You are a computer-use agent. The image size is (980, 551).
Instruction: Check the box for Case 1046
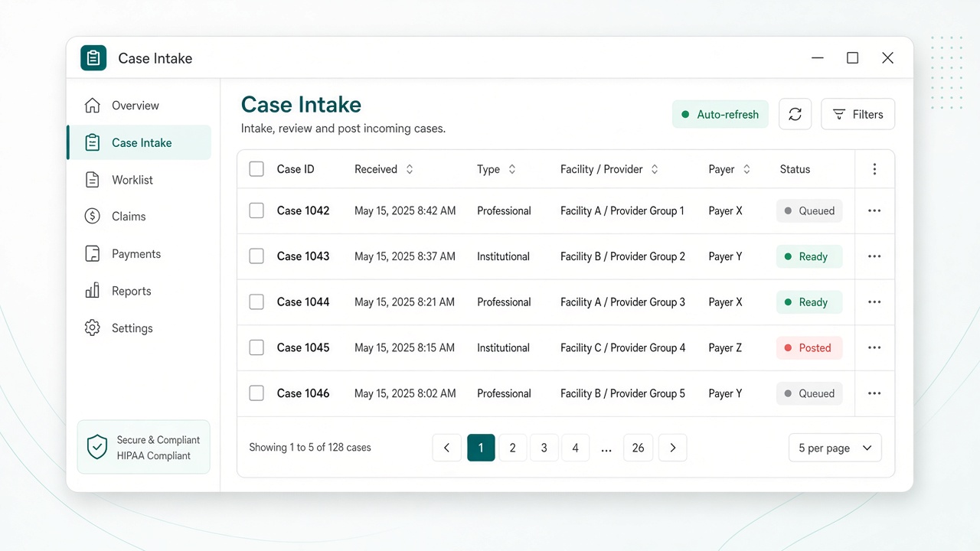256,393
